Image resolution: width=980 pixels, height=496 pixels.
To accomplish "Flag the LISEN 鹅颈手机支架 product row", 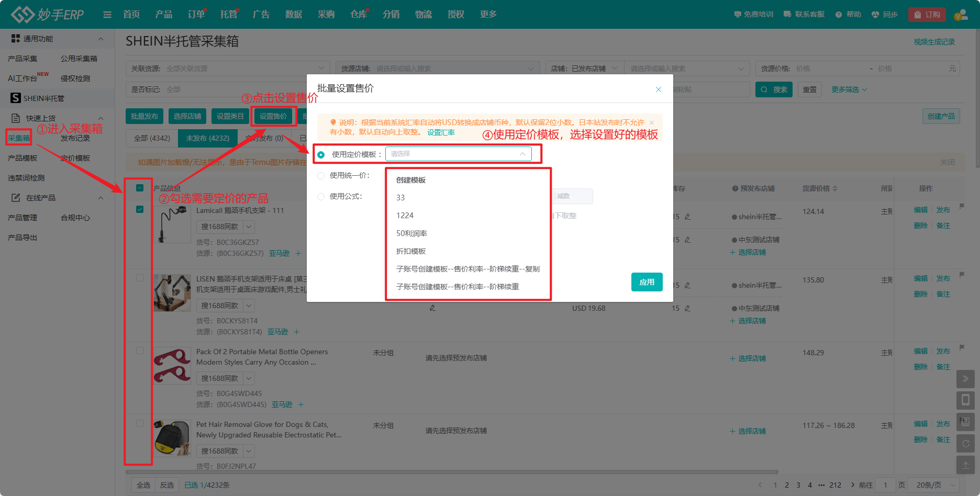I will click(x=962, y=275).
